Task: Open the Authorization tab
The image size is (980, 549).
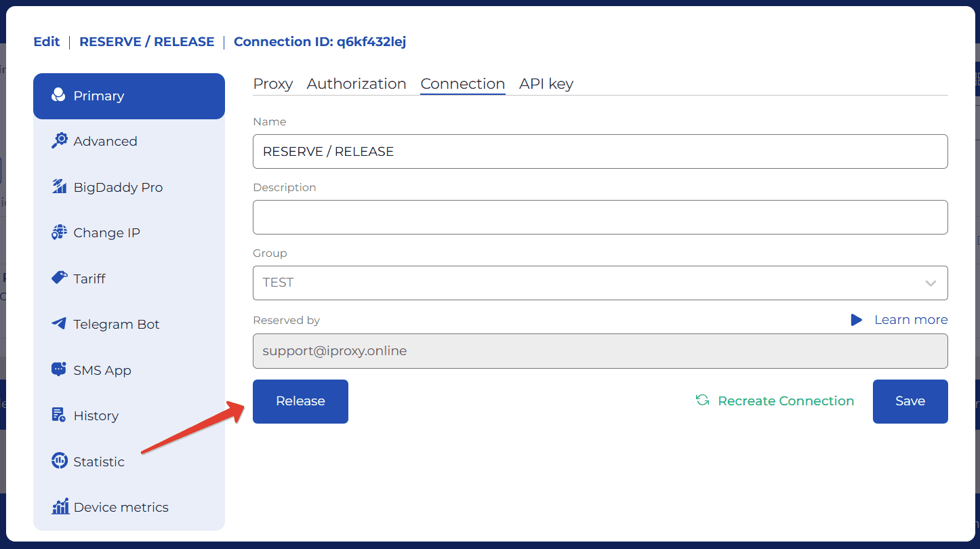Action: click(356, 84)
